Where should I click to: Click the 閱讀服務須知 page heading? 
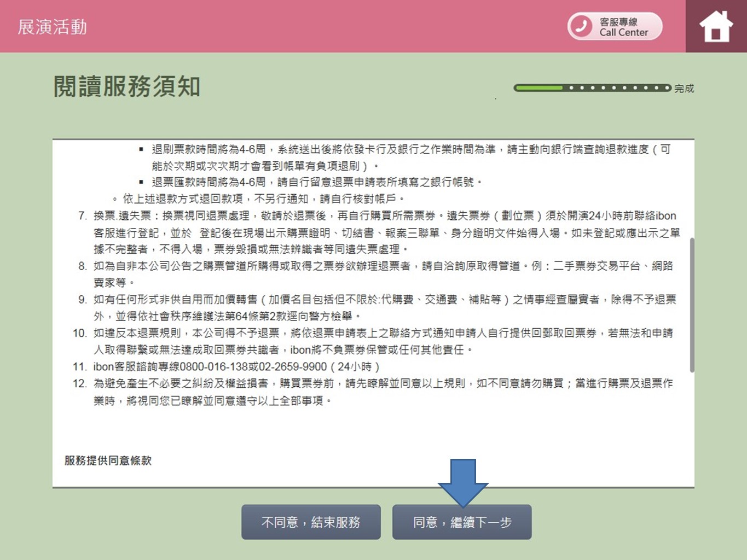point(127,86)
